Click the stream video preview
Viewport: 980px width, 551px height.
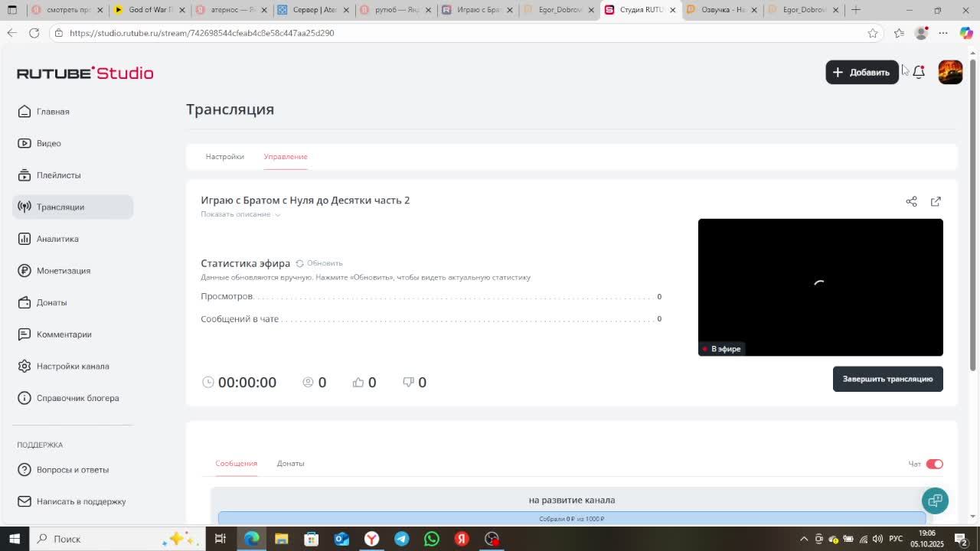820,287
